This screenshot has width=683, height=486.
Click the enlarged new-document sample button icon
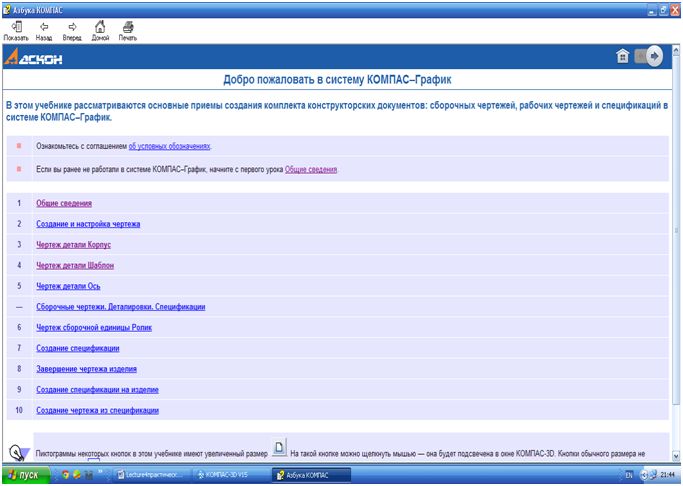279,446
